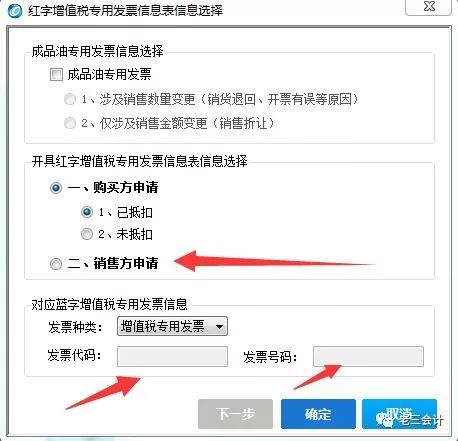
Task: Select option 2 仅涉及销售金额变更
Action: (x=70, y=123)
